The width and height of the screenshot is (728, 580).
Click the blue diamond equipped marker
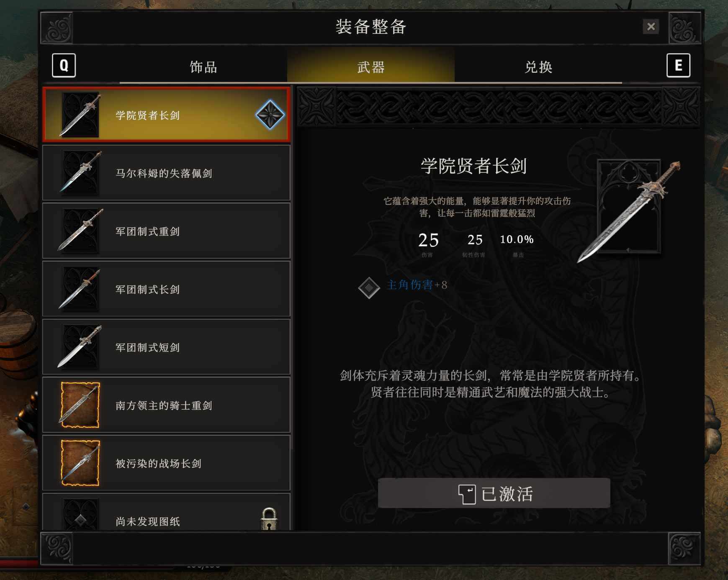click(x=270, y=115)
